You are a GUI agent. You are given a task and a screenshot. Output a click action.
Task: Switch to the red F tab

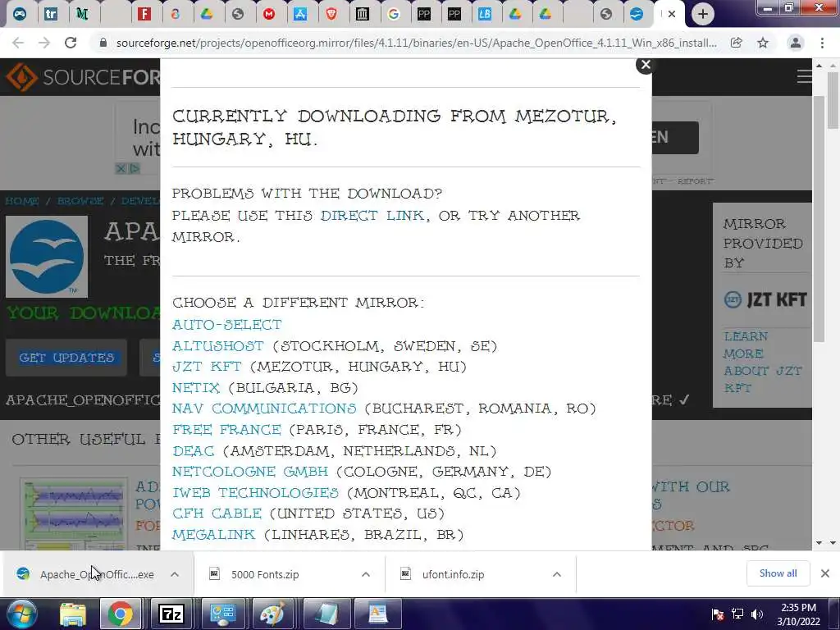pyautogui.click(x=144, y=15)
